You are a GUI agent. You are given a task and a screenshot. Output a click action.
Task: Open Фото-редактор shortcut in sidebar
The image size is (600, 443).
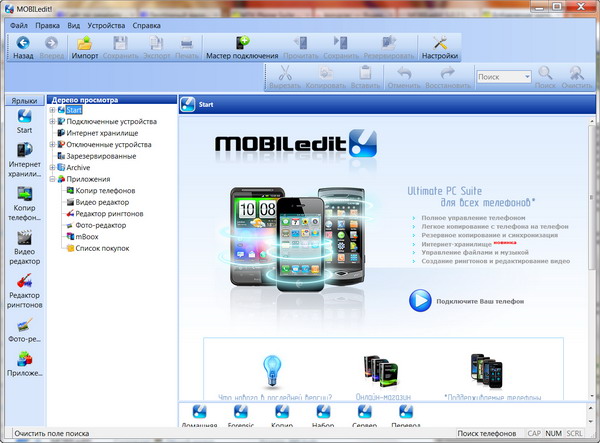pyautogui.click(x=24, y=325)
